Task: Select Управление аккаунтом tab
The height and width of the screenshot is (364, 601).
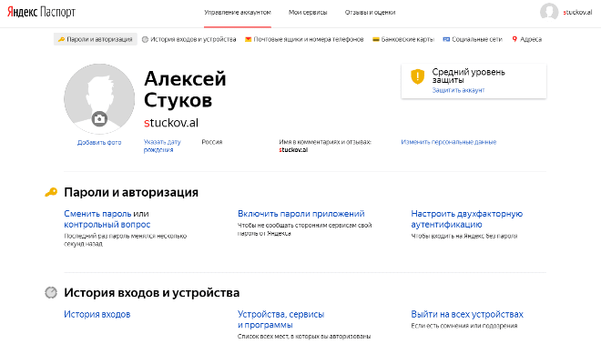Action: coord(237,11)
